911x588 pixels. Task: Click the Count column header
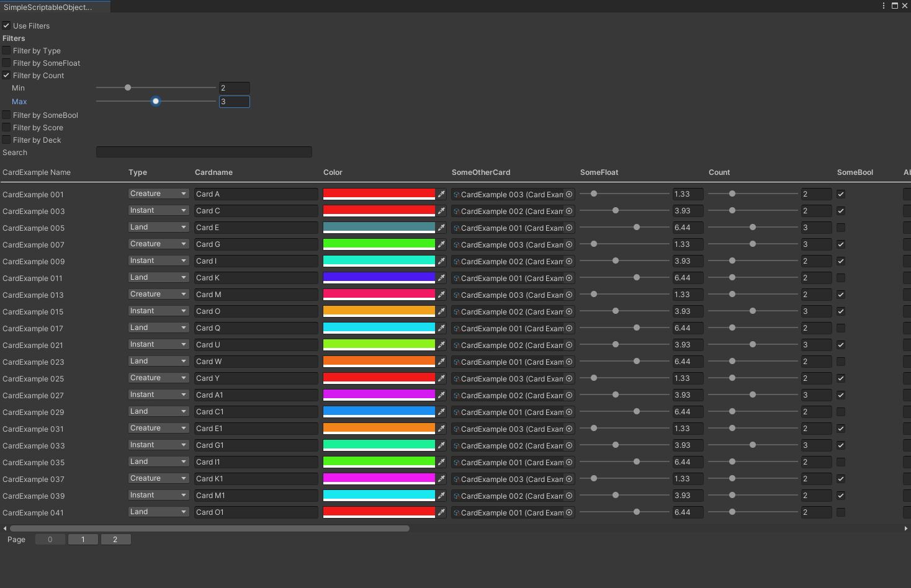pos(719,172)
